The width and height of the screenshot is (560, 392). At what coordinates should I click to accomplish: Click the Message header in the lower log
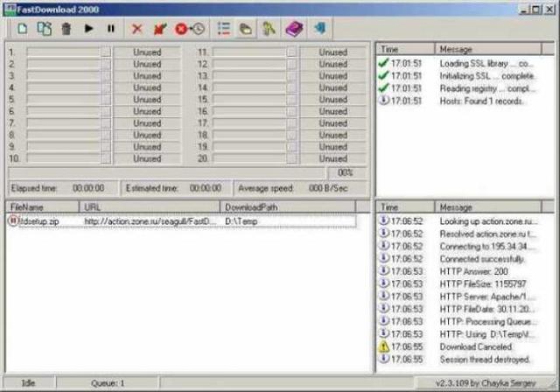coord(488,207)
